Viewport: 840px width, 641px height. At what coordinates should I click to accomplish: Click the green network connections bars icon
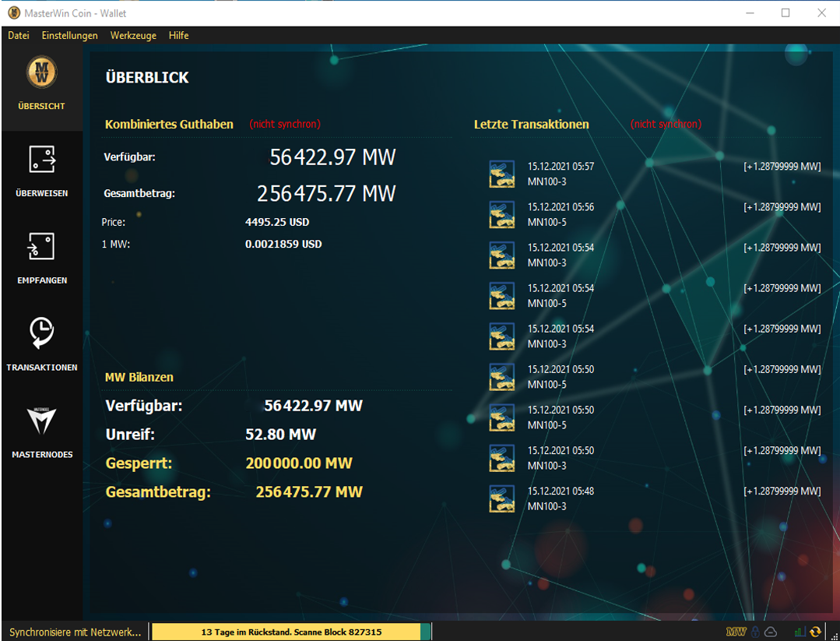click(x=800, y=632)
